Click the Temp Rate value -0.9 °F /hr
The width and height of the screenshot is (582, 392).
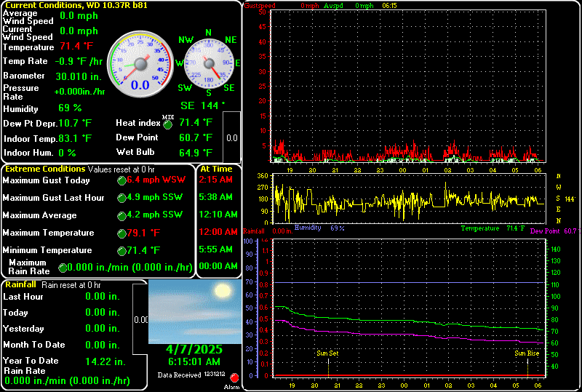click(x=79, y=61)
